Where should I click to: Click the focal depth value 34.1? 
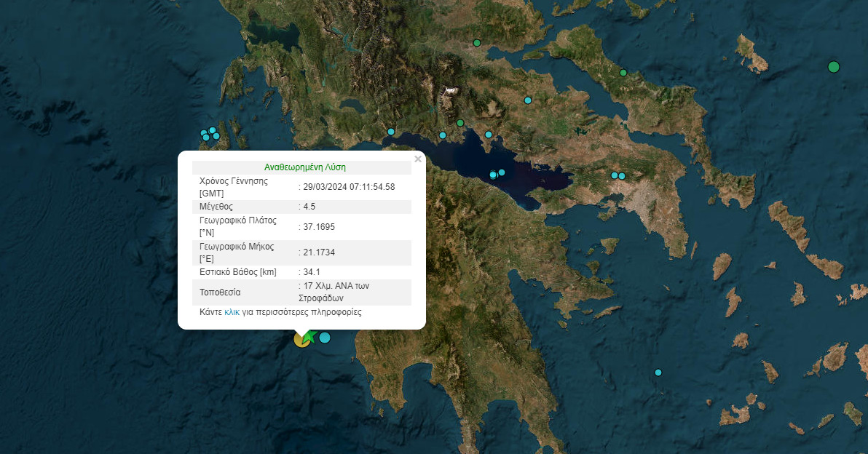point(312,272)
